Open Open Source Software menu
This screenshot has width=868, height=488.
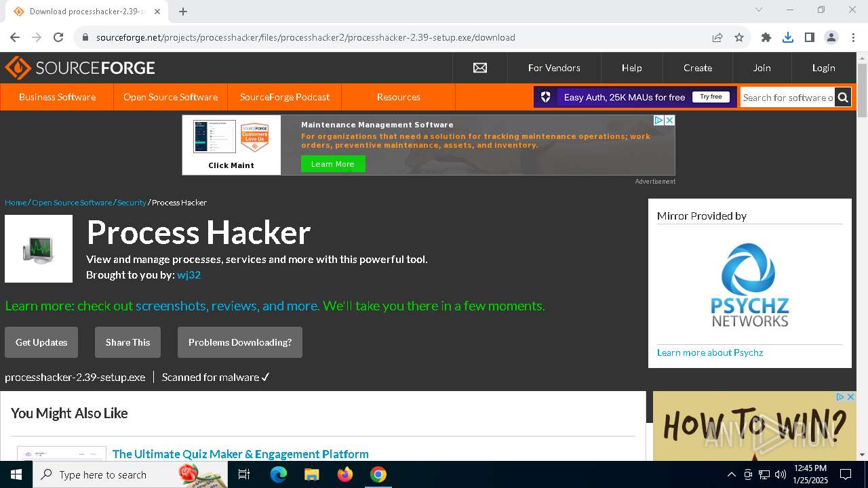point(171,97)
